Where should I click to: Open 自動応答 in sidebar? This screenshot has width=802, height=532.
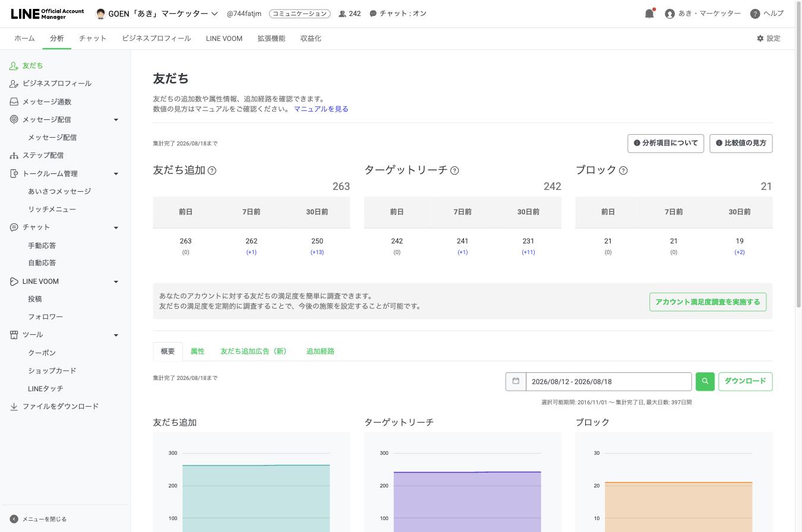point(42,263)
